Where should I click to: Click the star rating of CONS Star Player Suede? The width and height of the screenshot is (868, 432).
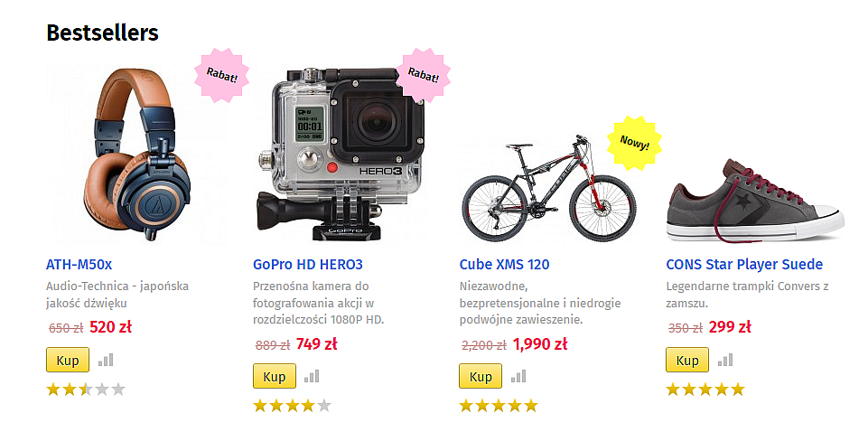(x=705, y=390)
